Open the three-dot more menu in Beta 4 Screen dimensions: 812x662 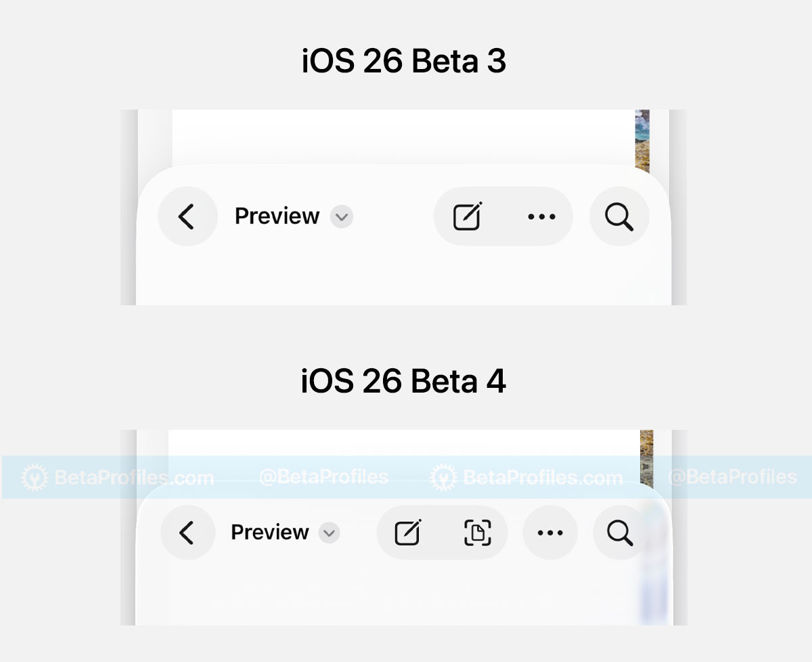tap(550, 533)
